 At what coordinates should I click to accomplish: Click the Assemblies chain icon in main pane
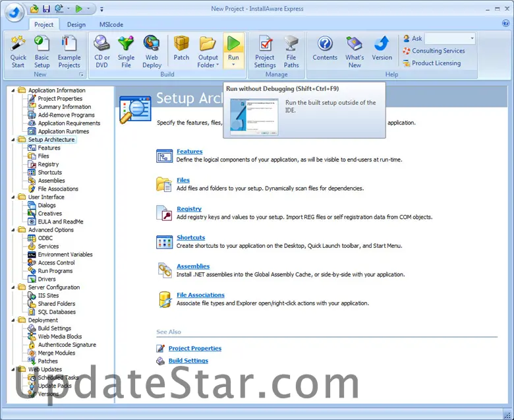pyautogui.click(x=164, y=270)
